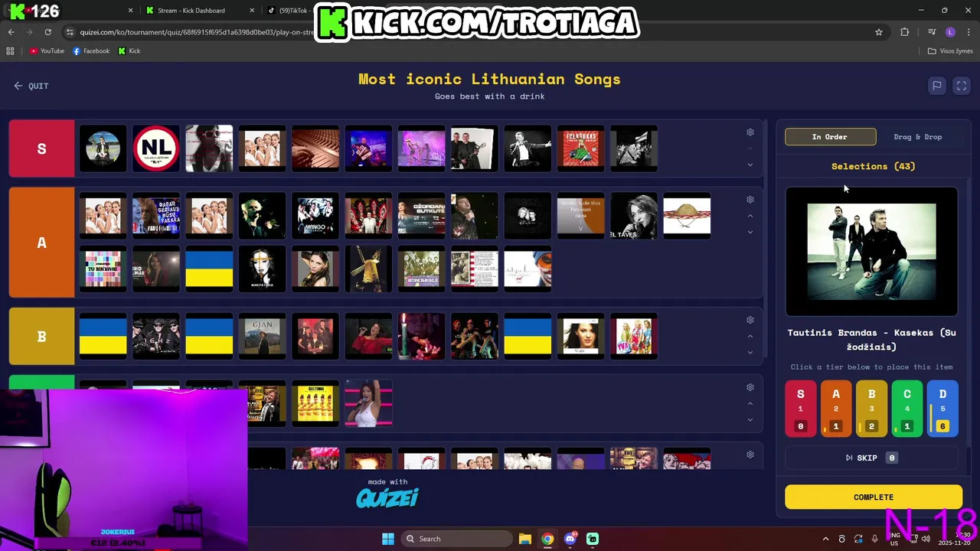View site information icon in address bar
980x551 pixels.
coord(70,32)
